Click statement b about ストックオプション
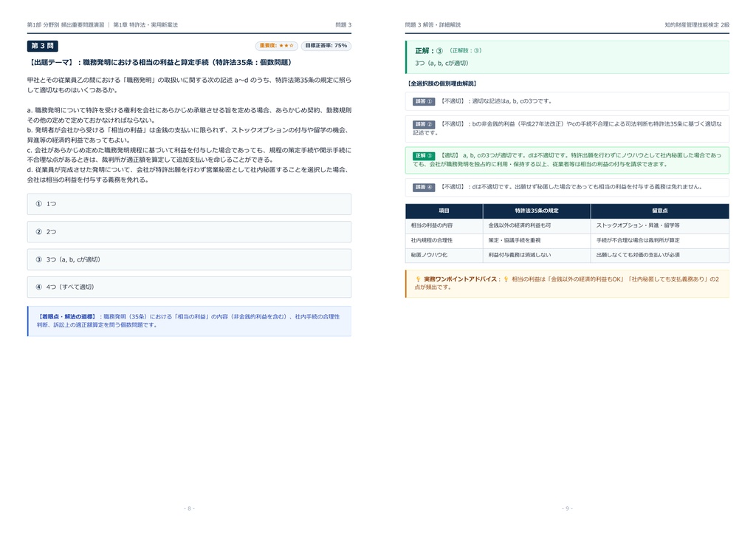756x535 pixels. click(189, 135)
